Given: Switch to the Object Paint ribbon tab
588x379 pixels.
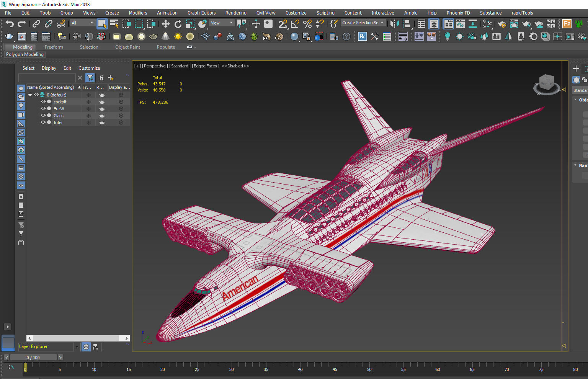Looking at the screenshot, I should (x=127, y=47).
